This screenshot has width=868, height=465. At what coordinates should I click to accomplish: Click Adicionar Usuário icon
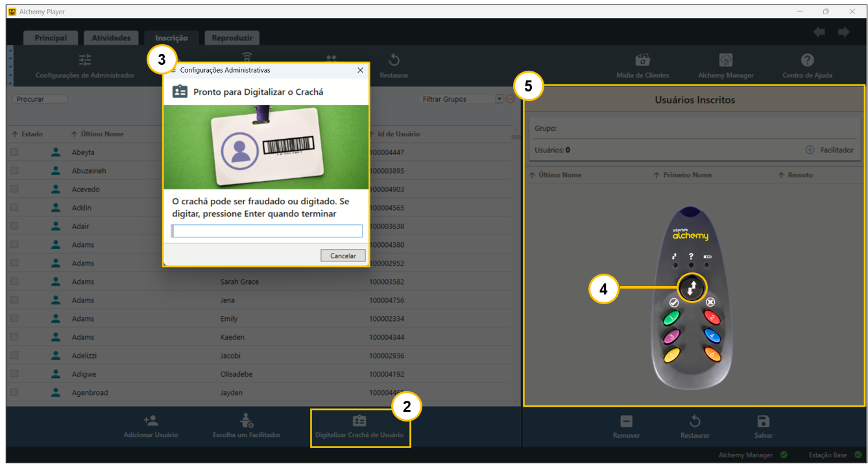coord(151,421)
